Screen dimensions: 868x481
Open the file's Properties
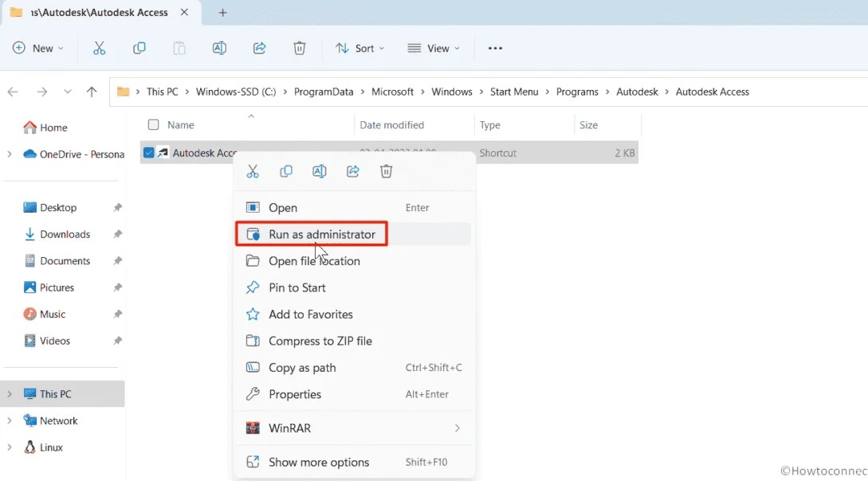click(294, 394)
